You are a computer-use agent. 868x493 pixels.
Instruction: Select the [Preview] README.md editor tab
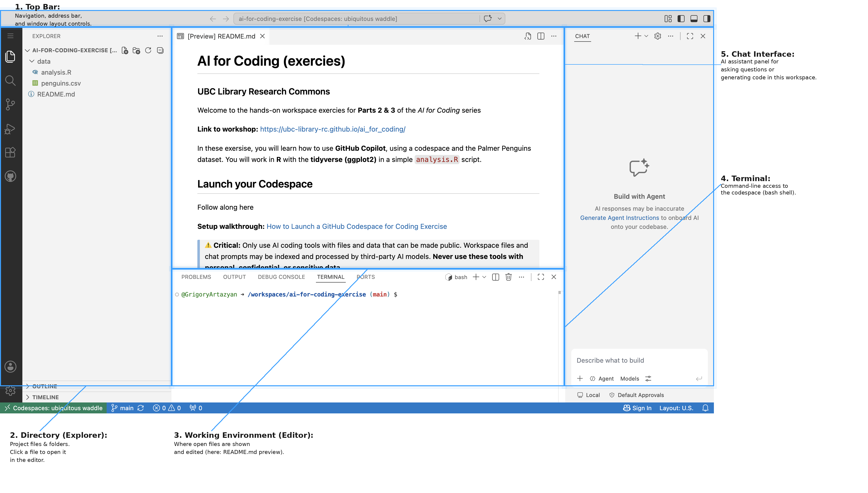[x=221, y=36]
